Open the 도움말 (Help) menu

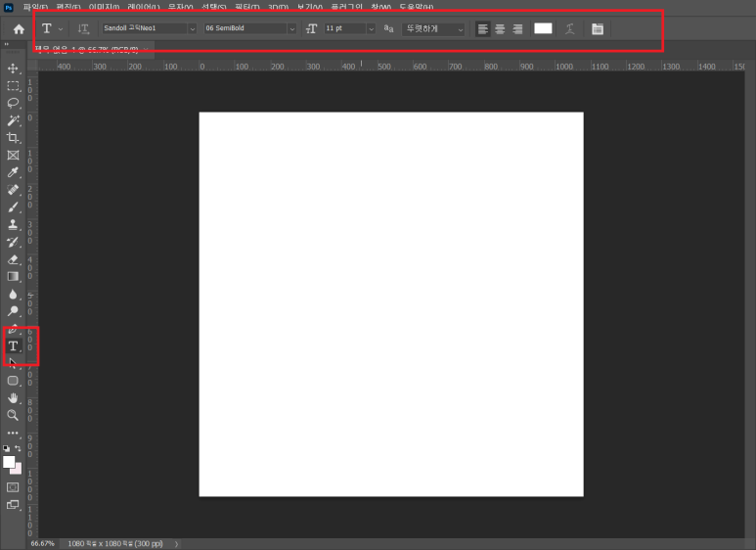(416, 7)
